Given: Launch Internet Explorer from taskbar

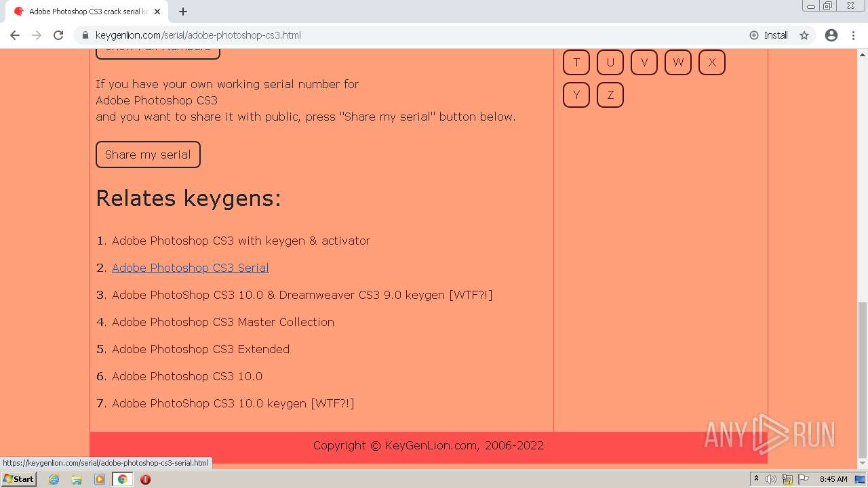Looking at the screenshot, I should point(54,479).
